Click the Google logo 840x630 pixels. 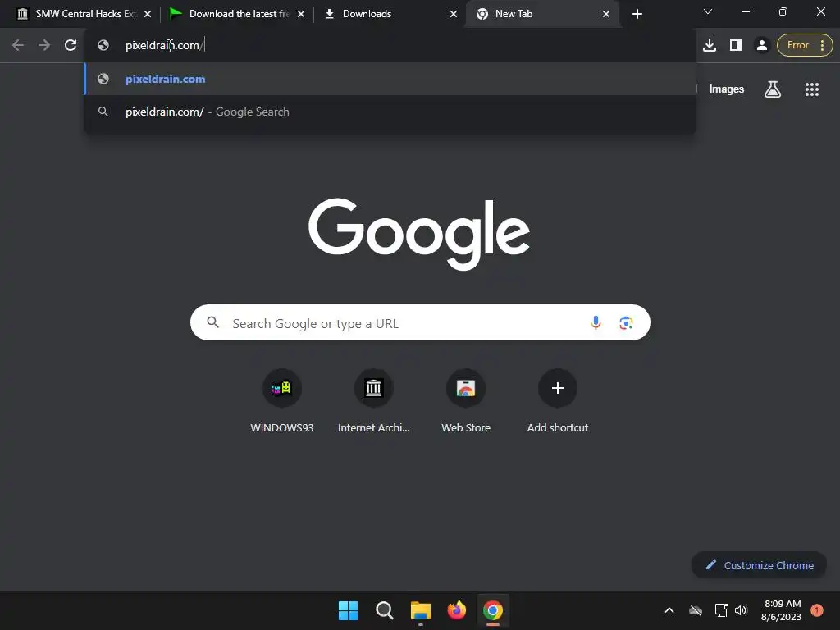(419, 234)
